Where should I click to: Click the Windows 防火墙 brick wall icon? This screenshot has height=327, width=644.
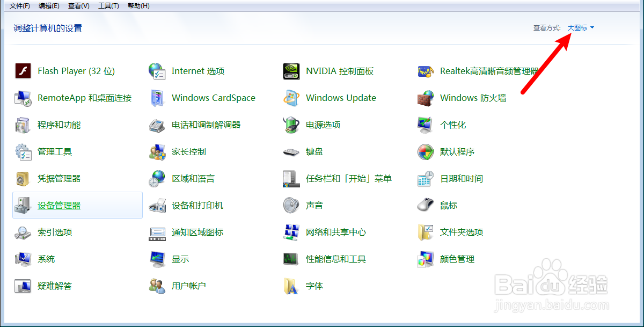tap(426, 98)
